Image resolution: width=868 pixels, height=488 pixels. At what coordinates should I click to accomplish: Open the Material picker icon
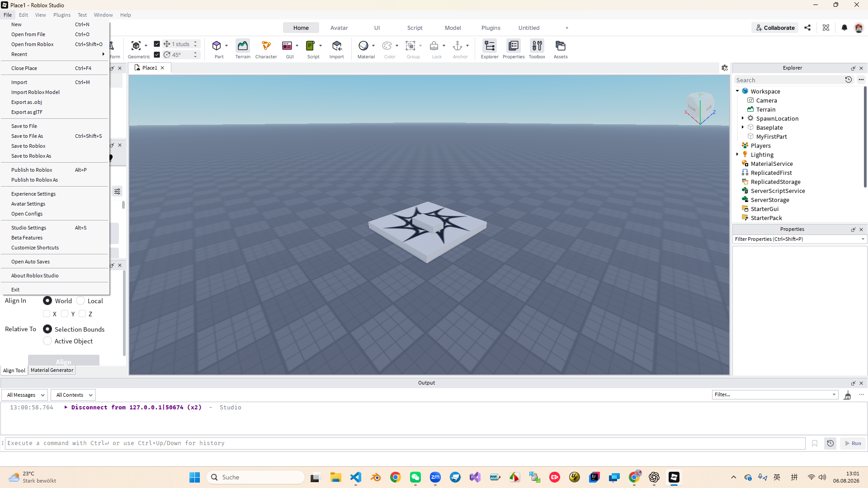click(363, 46)
